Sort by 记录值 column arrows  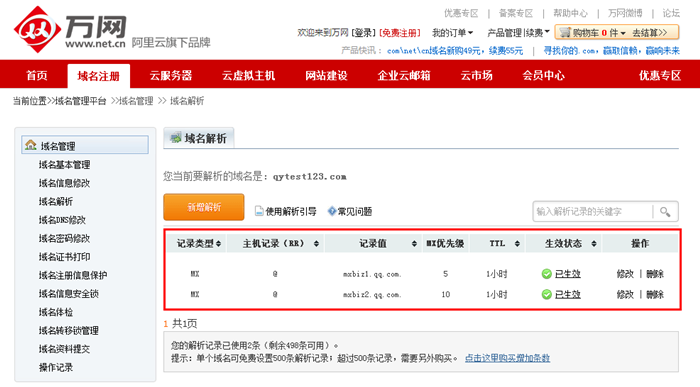(414, 244)
